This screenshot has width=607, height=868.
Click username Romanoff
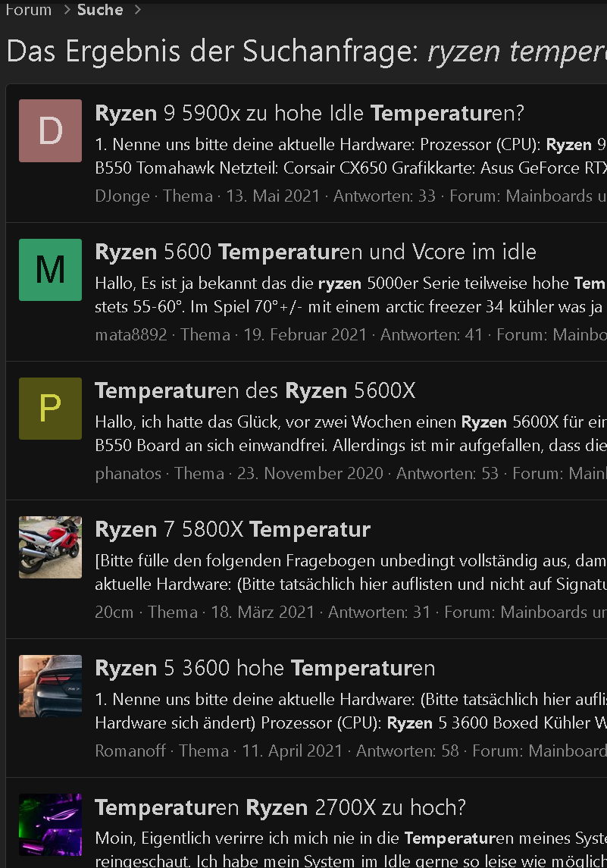coord(130,751)
